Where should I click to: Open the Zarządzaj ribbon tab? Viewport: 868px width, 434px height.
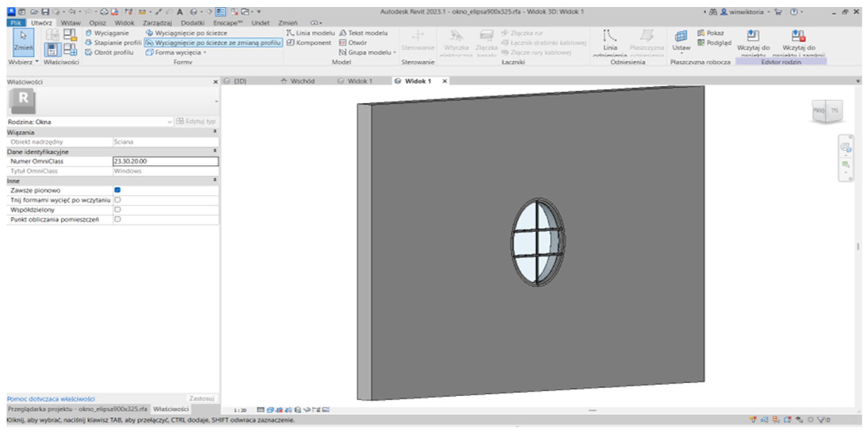pos(157,23)
